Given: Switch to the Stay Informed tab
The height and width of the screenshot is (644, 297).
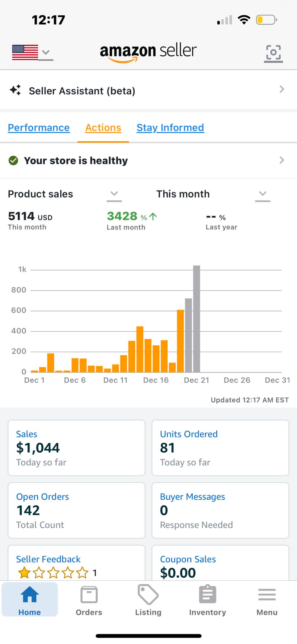Looking at the screenshot, I should (x=170, y=128).
